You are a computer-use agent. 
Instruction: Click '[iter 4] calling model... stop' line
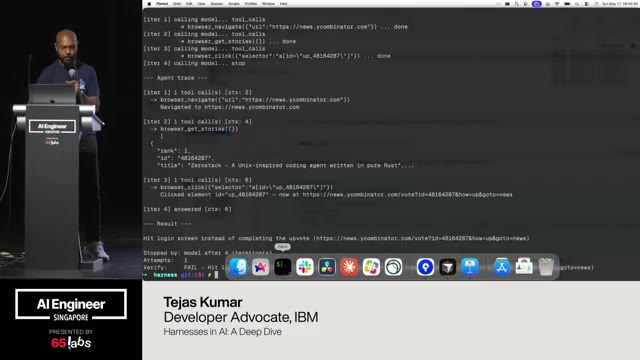194,63
